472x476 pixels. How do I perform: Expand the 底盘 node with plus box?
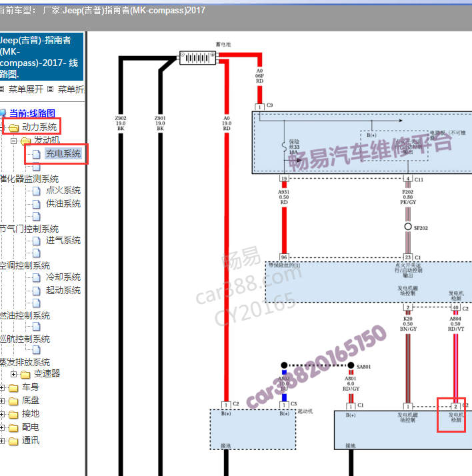tap(2, 401)
